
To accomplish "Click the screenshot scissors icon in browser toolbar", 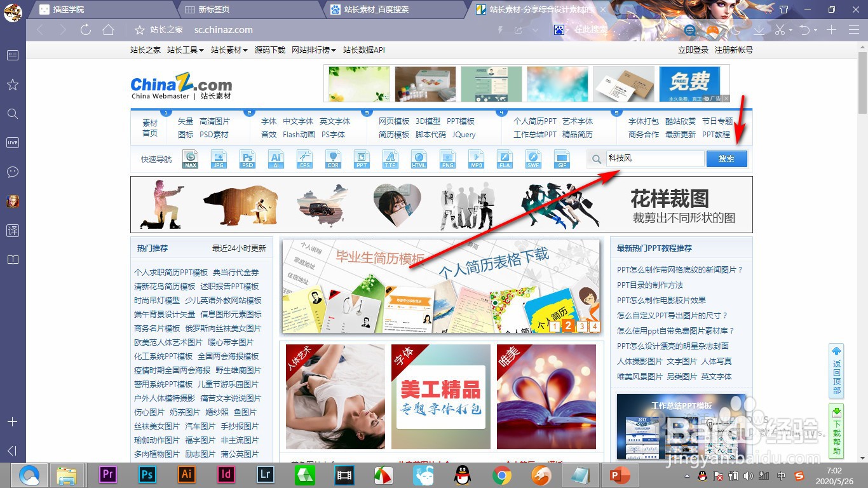I will click(x=780, y=29).
